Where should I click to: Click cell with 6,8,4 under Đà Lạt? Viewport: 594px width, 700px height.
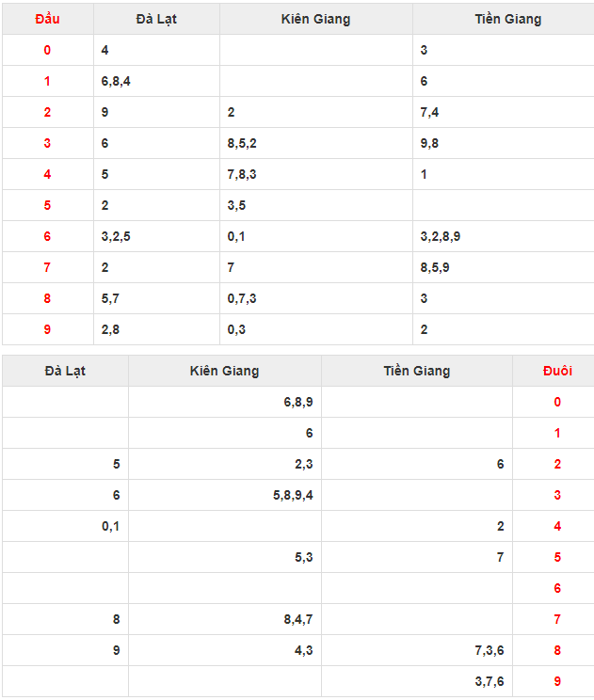(116, 81)
